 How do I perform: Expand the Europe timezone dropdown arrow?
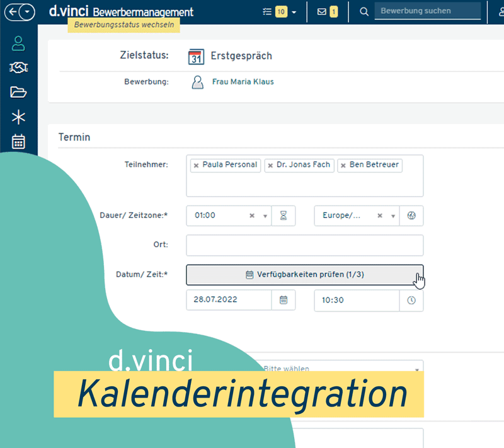pos(393,215)
